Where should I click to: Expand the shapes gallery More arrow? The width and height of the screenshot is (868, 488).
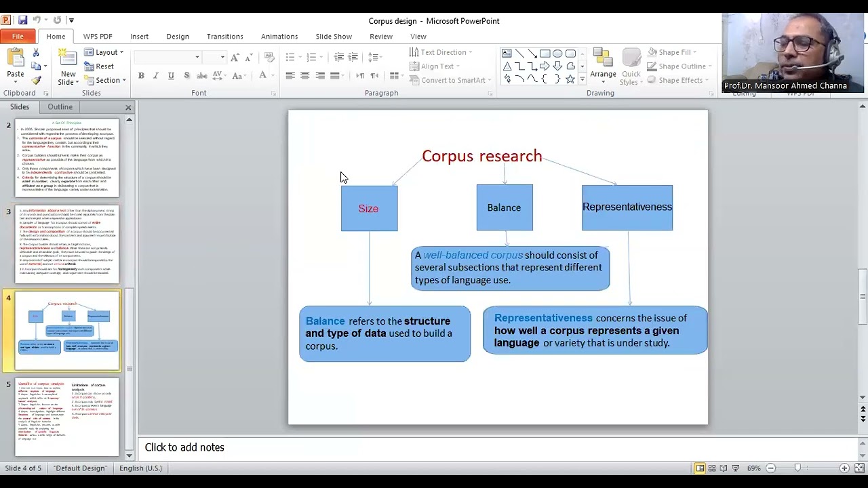point(582,80)
